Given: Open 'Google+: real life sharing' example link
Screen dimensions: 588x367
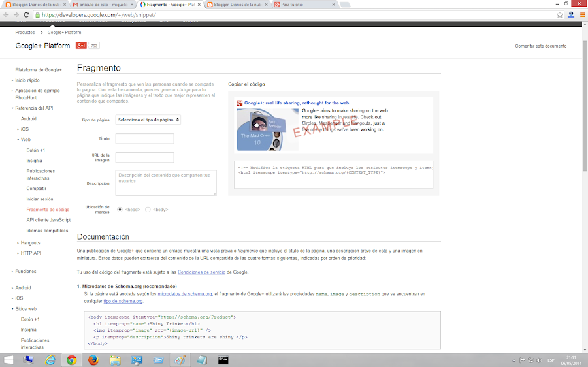Looking at the screenshot, I should 297,103.
